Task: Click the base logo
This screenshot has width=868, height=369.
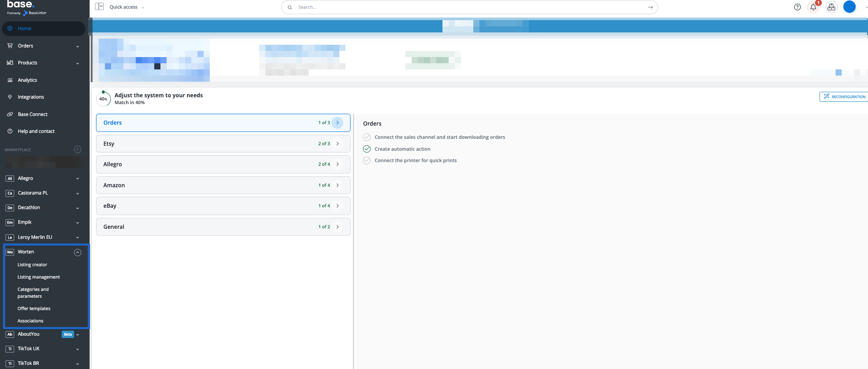Action: click(x=21, y=5)
